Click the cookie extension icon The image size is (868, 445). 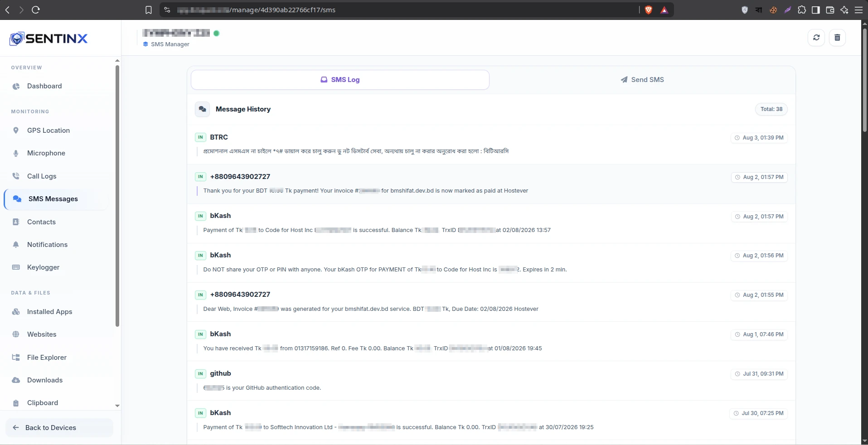[773, 10]
